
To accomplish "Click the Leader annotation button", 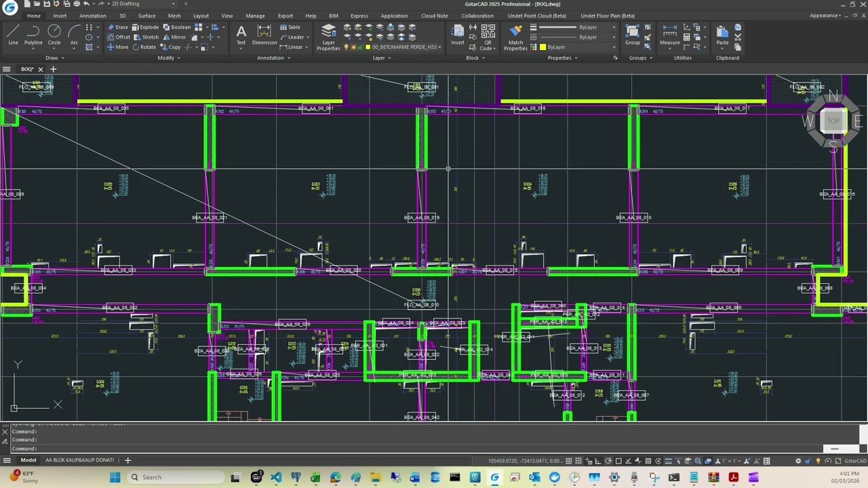I will click(292, 37).
